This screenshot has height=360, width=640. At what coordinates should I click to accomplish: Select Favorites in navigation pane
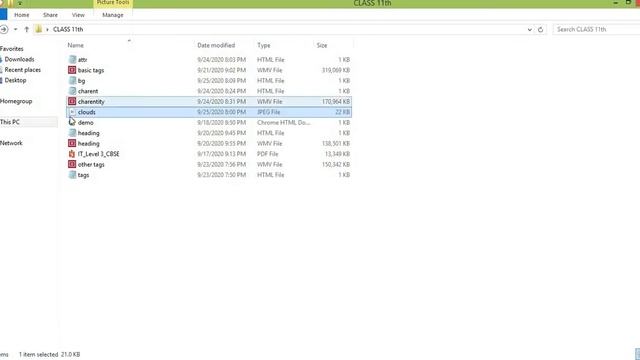[x=11, y=49]
